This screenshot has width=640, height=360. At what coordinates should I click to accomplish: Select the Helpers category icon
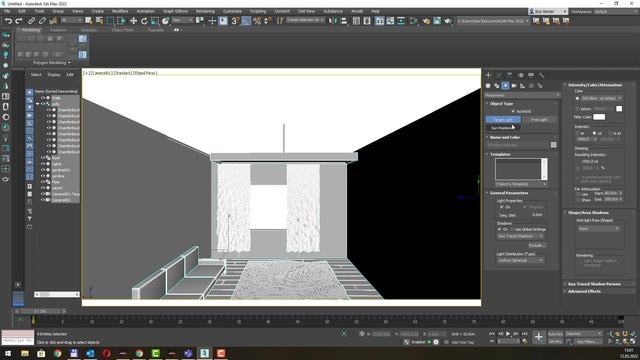522,86
